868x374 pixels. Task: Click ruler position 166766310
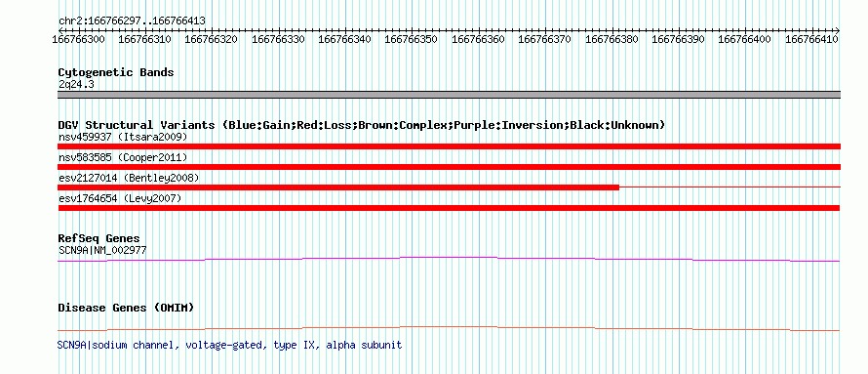tap(145, 39)
